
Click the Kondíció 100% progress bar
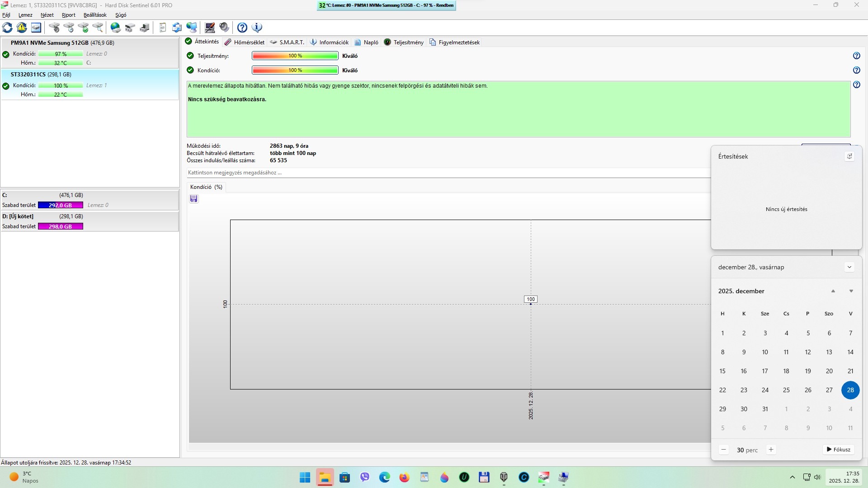(295, 70)
